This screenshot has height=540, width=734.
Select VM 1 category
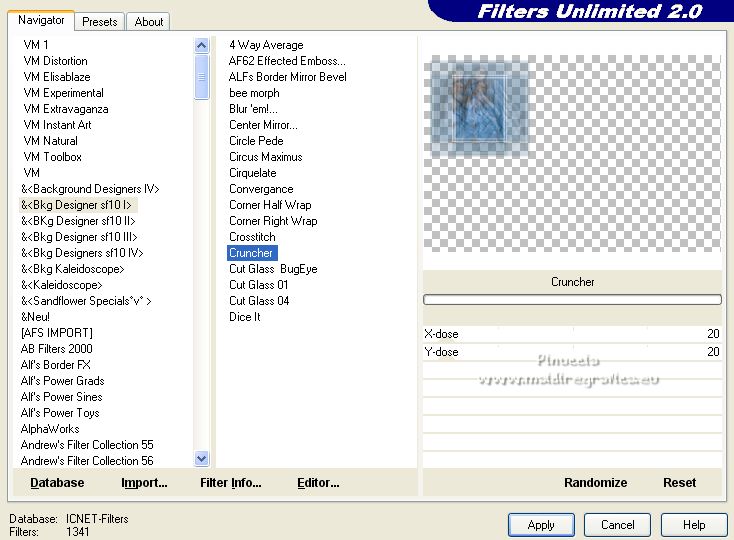point(36,44)
